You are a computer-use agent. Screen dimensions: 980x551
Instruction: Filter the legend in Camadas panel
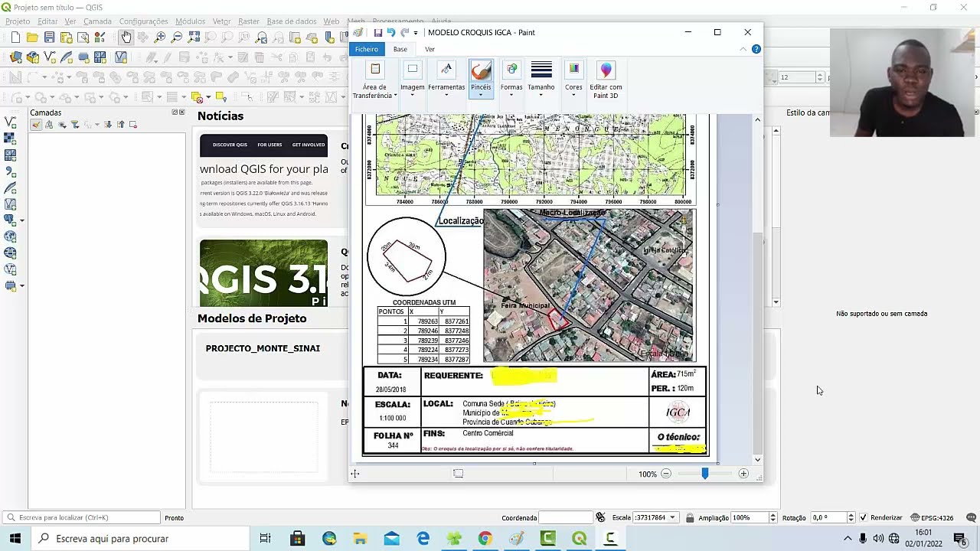point(75,125)
